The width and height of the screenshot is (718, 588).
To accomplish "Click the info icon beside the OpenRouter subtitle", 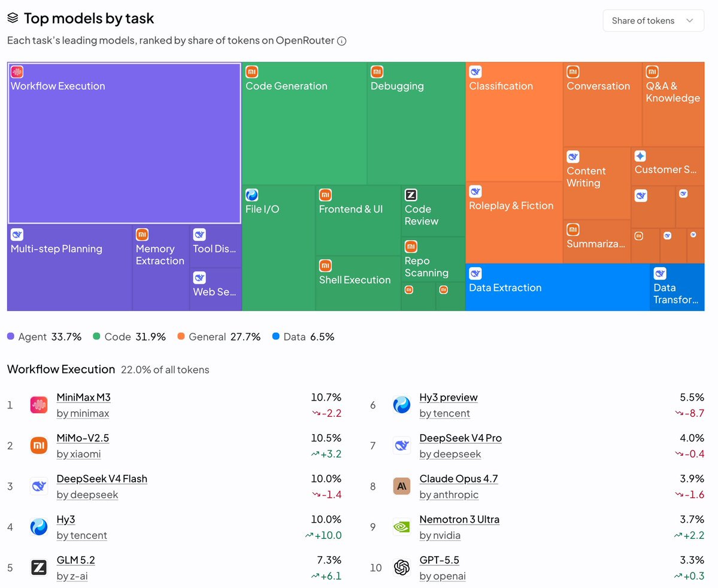I will tap(341, 41).
